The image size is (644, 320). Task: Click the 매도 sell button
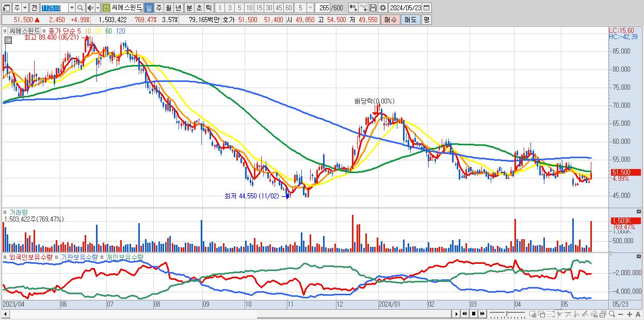coord(410,20)
